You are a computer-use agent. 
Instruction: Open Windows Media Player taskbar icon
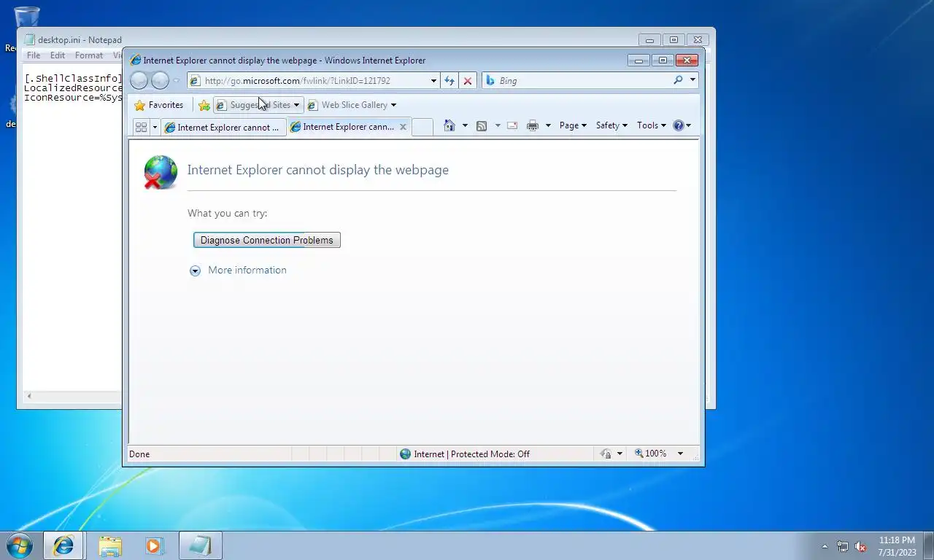point(154,545)
